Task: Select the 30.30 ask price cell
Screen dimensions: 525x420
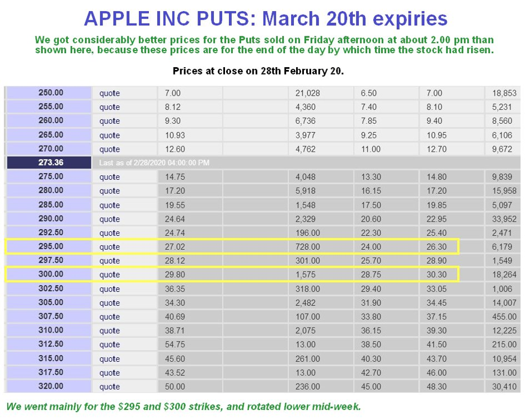Action: pyautogui.click(x=437, y=274)
